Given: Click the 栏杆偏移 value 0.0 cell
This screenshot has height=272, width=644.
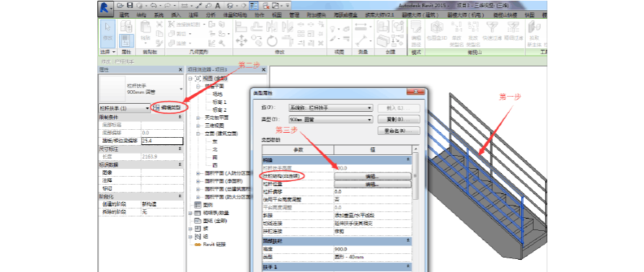Looking at the screenshot, I should click(x=373, y=192).
